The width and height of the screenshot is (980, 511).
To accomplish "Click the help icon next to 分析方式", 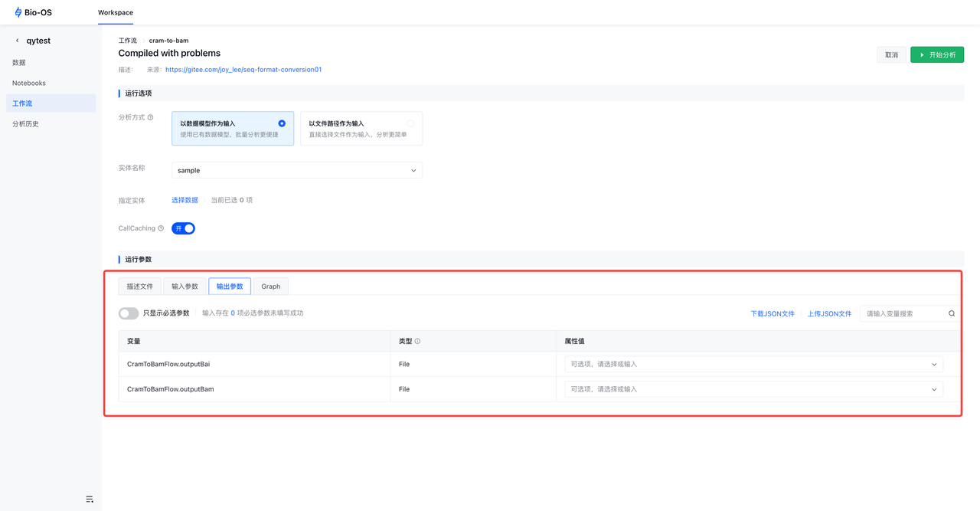I will (x=150, y=117).
